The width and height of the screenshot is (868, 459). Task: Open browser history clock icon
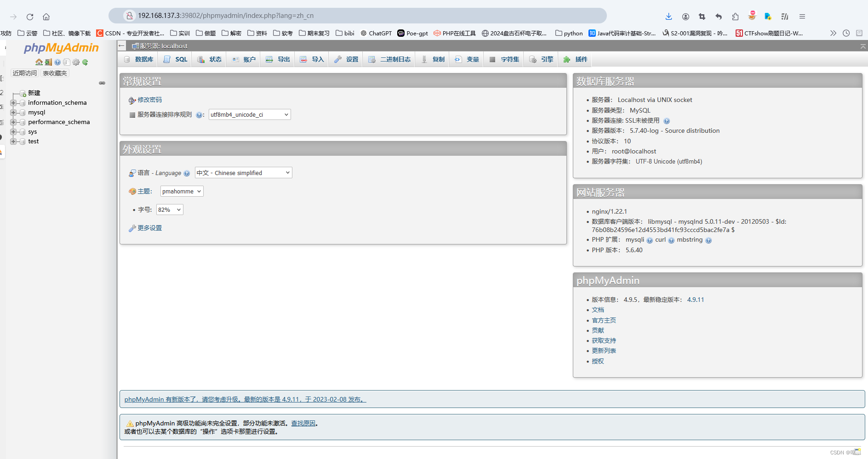coord(846,33)
